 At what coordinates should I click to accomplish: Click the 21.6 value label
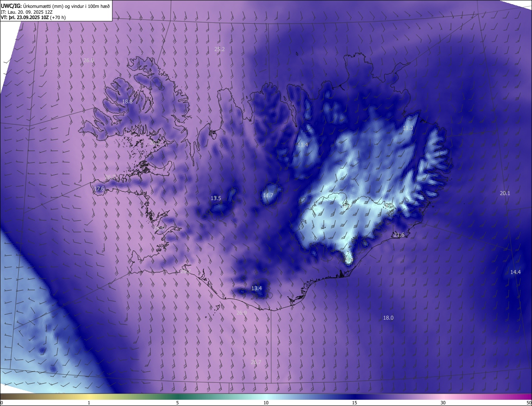[399, 235]
